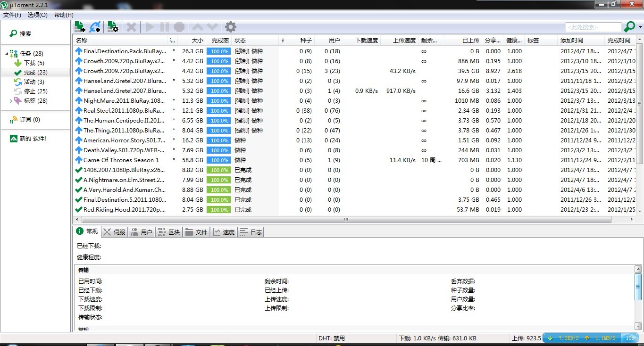This screenshot has width=644, height=346.
Task: Click the Pause torrent toolbar icon
Action: click(164, 27)
